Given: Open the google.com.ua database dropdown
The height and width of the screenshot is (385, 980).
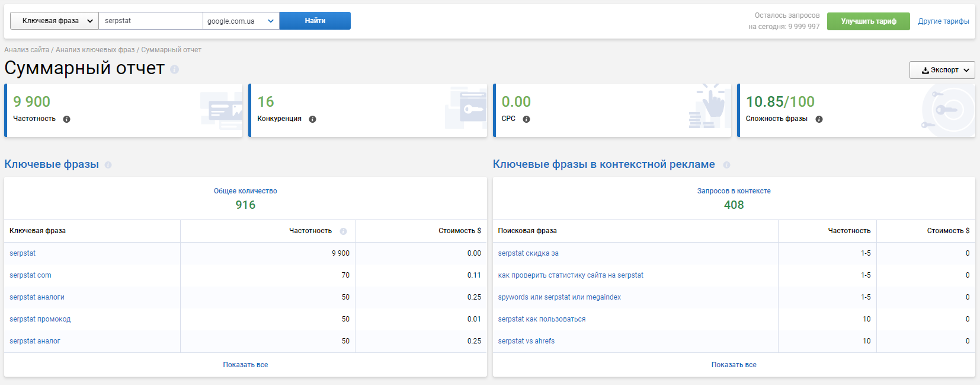Looking at the screenshot, I should coord(241,21).
